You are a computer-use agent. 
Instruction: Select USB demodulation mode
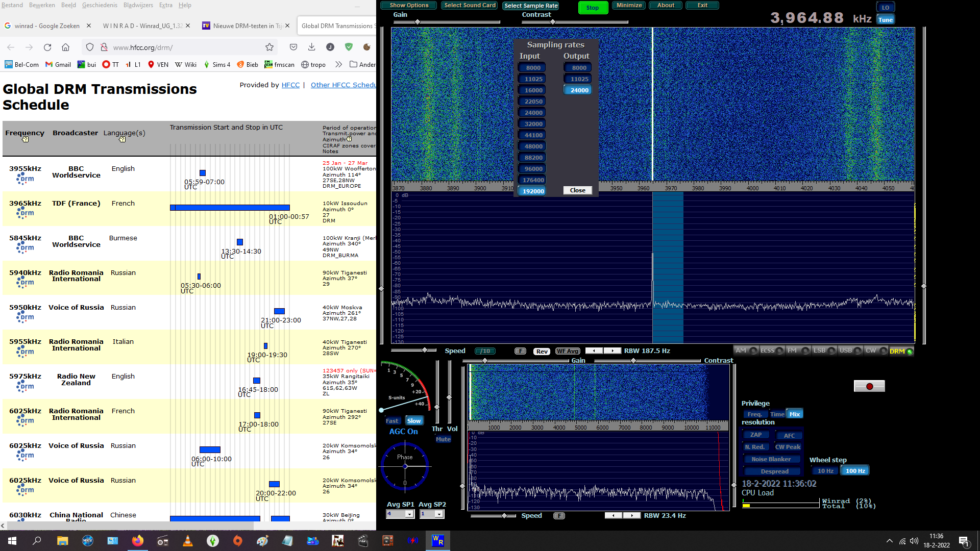pyautogui.click(x=850, y=350)
